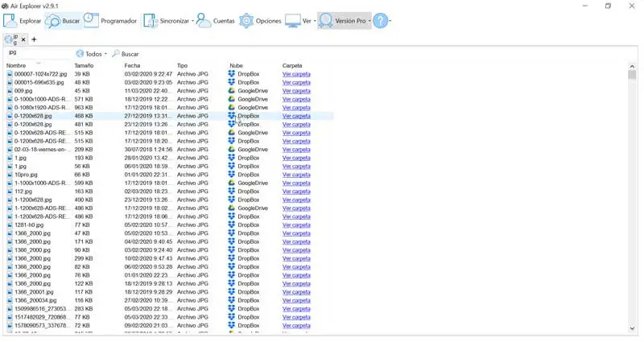Open Ver carpeta link for 112.jpg
Viewport: 644px width, 342px height.
click(x=296, y=192)
